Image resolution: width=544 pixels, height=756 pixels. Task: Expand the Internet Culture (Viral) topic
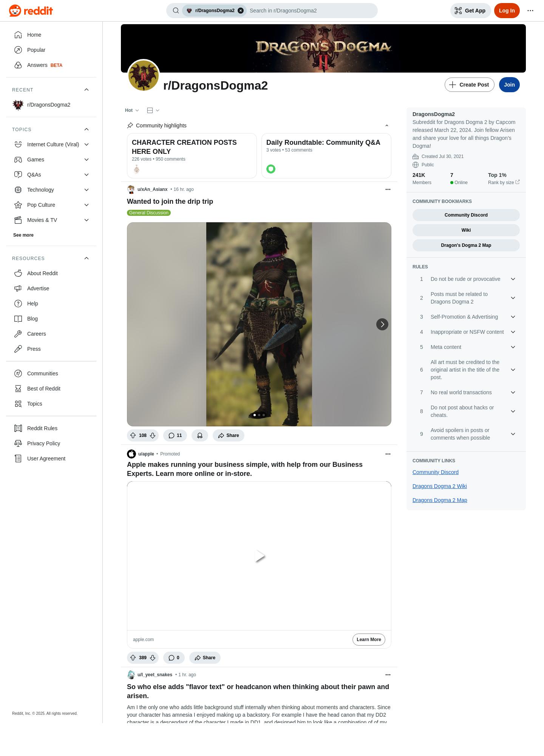point(87,144)
